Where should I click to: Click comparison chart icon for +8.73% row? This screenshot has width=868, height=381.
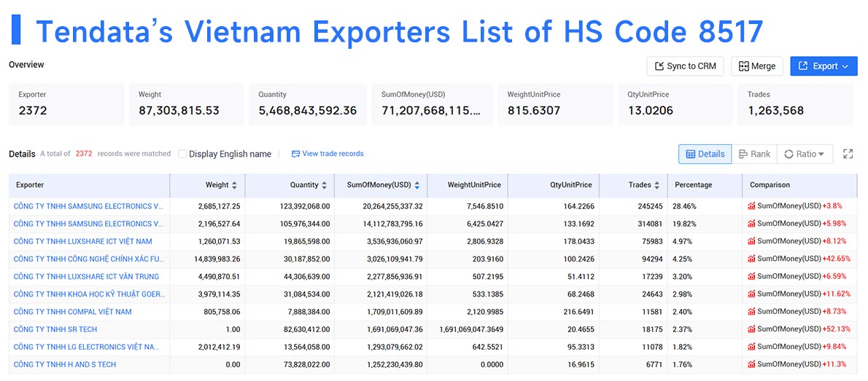(751, 312)
